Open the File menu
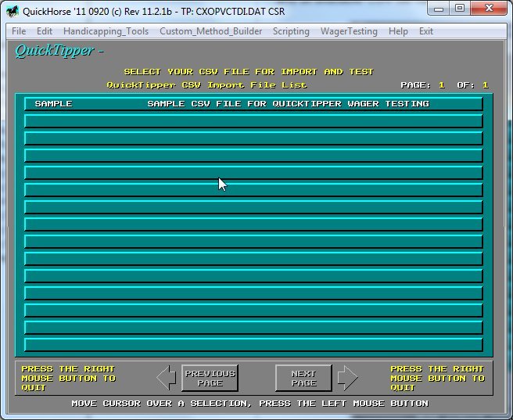 [19, 31]
